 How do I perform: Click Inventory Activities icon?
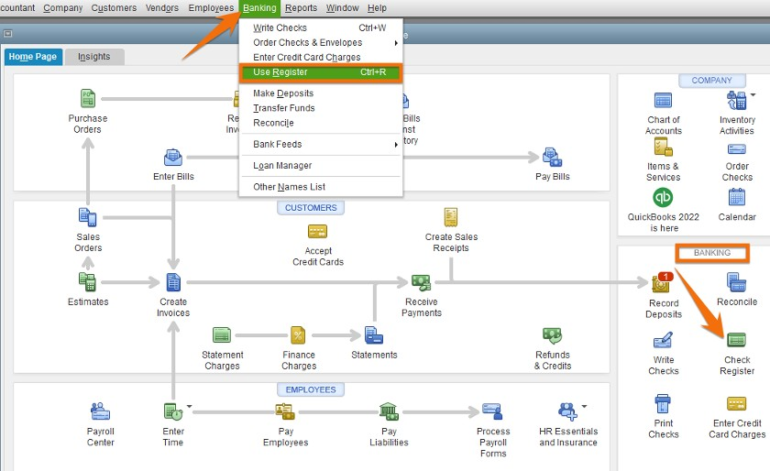click(x=736, y=101)
